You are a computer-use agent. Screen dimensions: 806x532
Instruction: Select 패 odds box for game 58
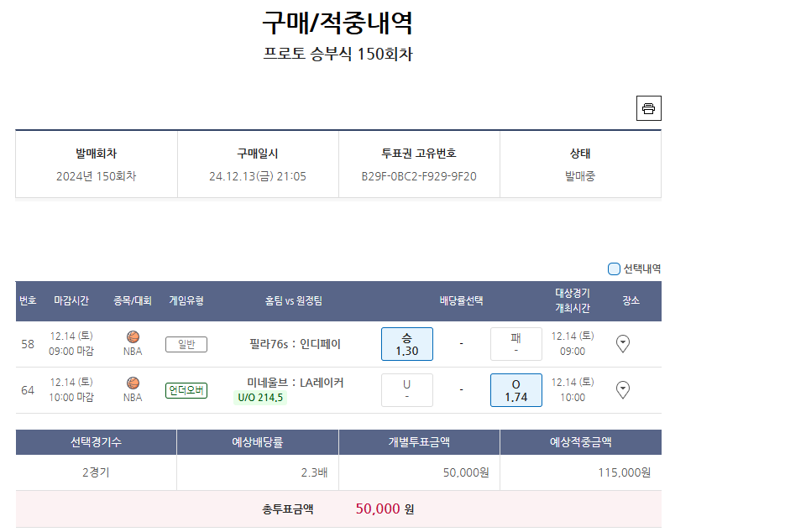tap(516, 344)
